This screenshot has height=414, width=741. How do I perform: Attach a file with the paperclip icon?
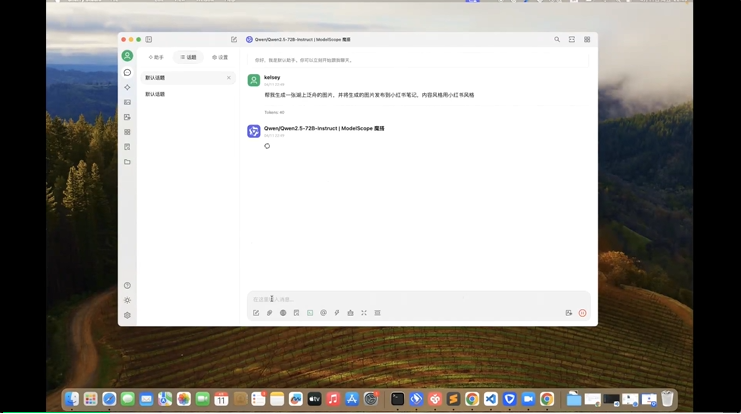click(x=269, y=313)
